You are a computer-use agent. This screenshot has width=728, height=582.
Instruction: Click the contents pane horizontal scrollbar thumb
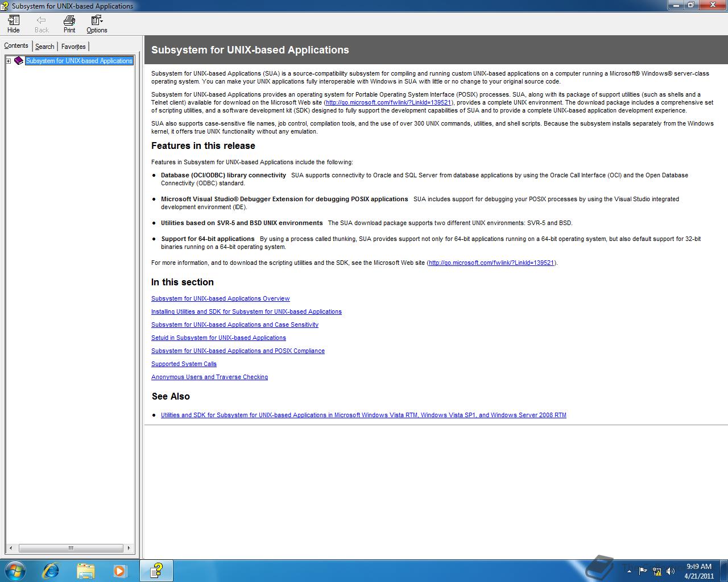click(x=71, y=548)
